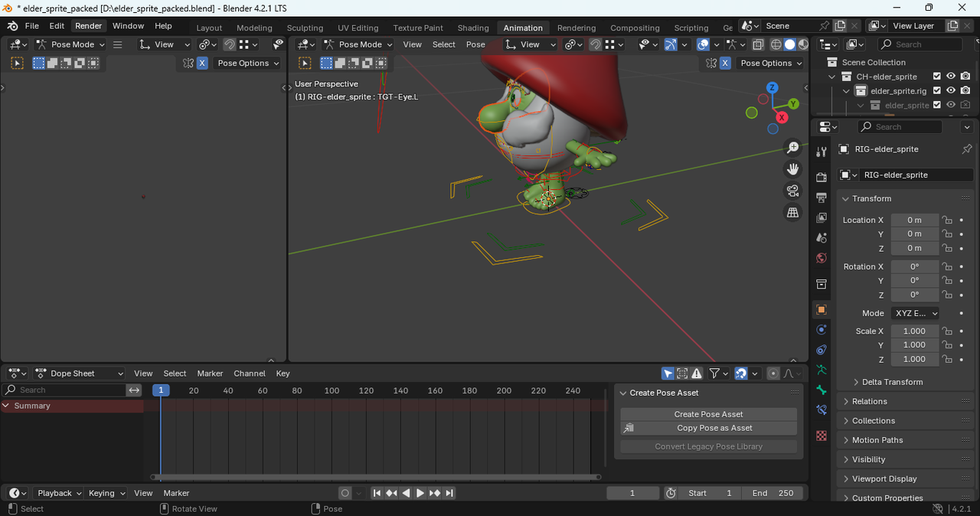This screenshot has width=980, height=516.
Task: Jump to the animation end frame
Action: click(x=449, y=493)
